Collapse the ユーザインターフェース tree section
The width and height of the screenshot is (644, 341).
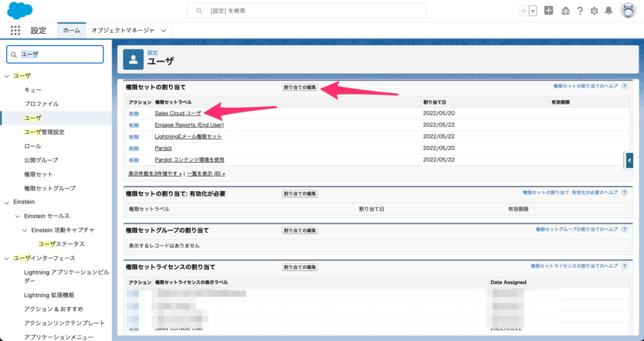(x=6, y=259)
